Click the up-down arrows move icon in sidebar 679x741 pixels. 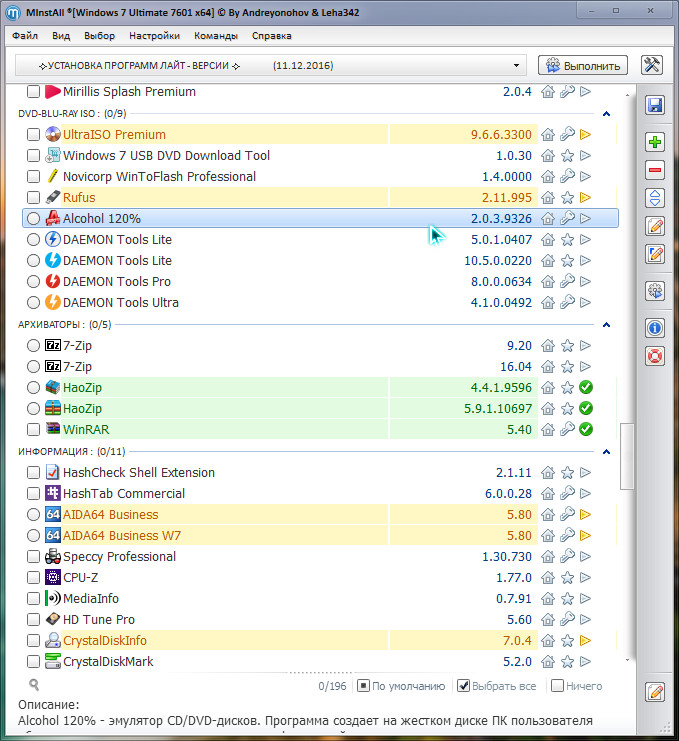655,198
